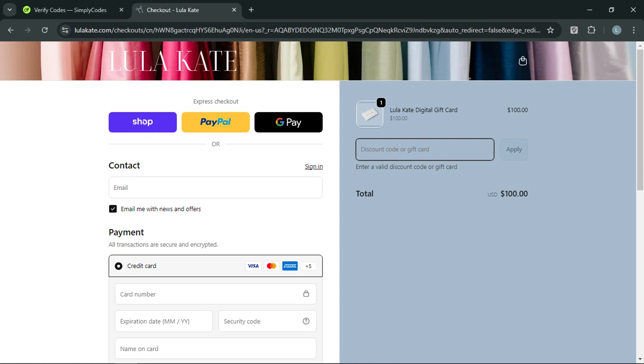This screenshot has width=644, height=364.
Task: Click the Express checkout label
Action: (x=216, y=101)
